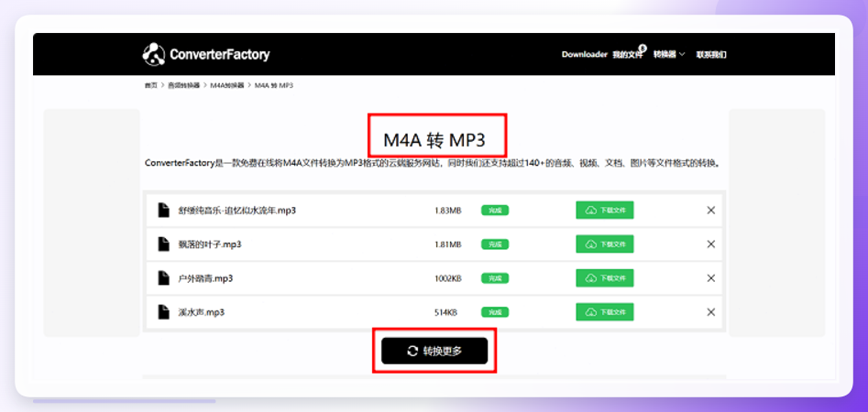This screenshot has width=868, height=412.
Task: Download 舒缓纯音乐-追忆似水流年.mp3 with 下载文件
Action: 605,211
